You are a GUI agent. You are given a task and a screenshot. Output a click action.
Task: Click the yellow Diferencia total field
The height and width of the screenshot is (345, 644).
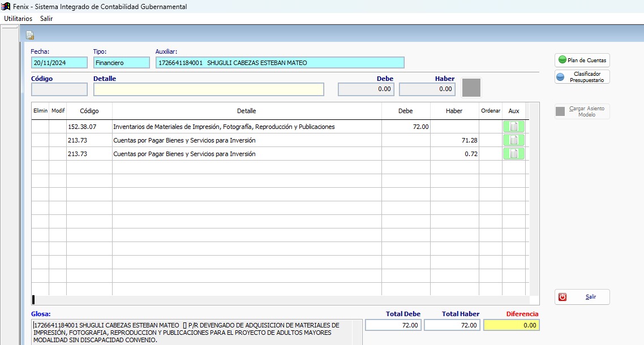pyautogui.click(x=511, y=325)
